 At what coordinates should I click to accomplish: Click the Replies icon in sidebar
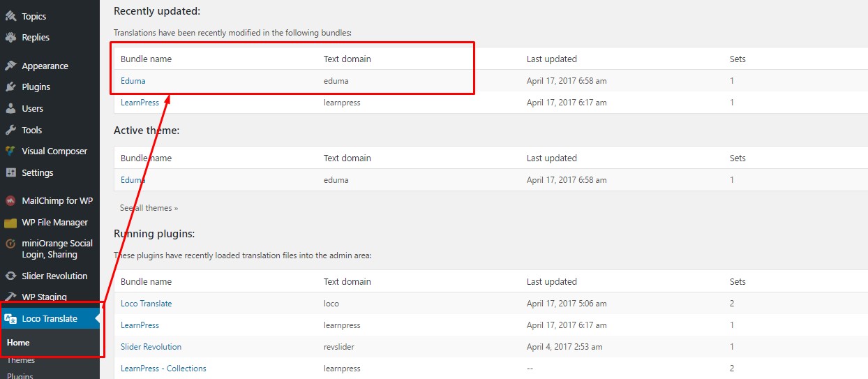click(x=10, y=38)
